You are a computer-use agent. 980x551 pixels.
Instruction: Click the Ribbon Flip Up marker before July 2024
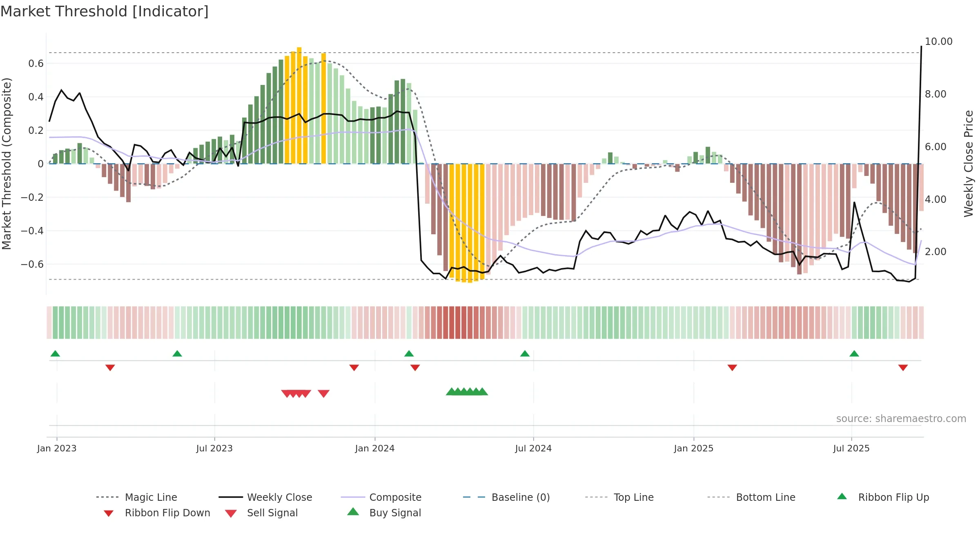525,353
